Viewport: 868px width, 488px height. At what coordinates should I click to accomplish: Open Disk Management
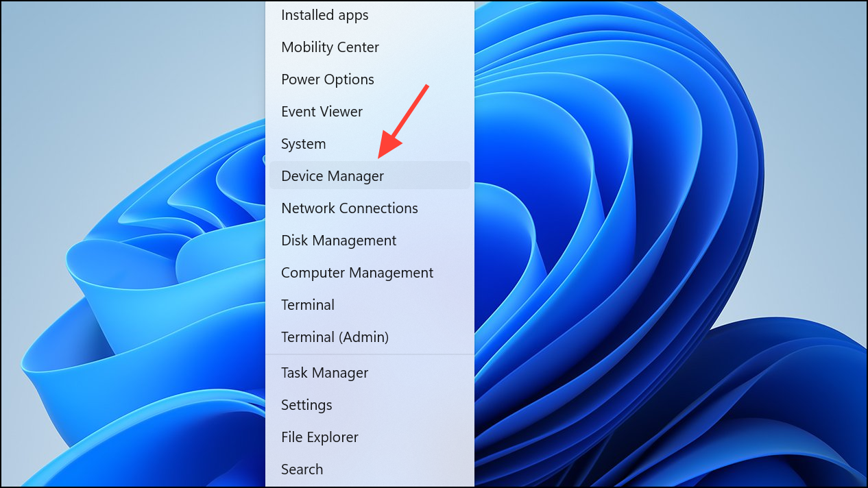[370, 241]
